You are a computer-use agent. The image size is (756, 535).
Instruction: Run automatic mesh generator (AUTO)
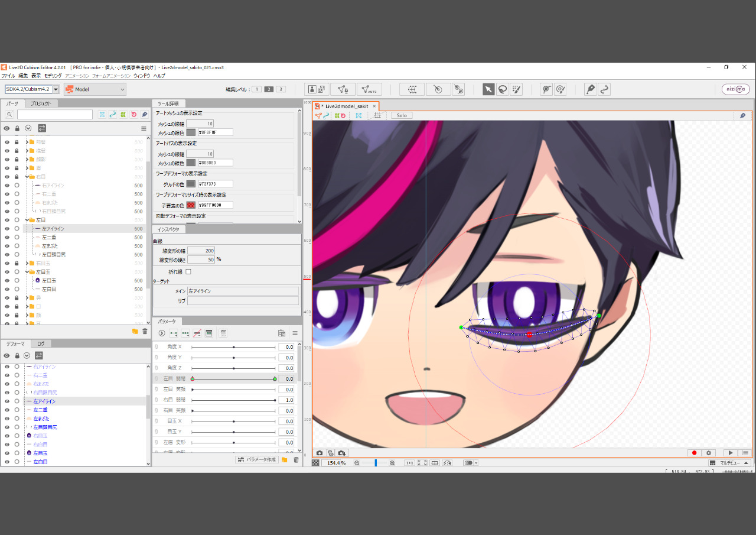[369, 89]
